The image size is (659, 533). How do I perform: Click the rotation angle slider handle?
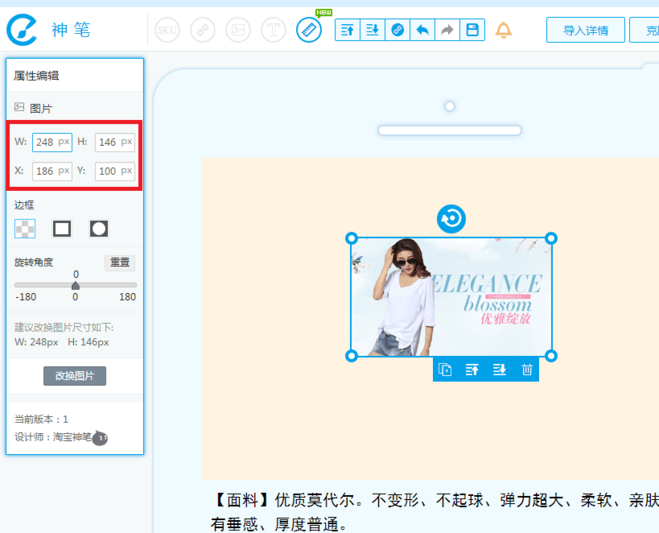click(76, 286)
